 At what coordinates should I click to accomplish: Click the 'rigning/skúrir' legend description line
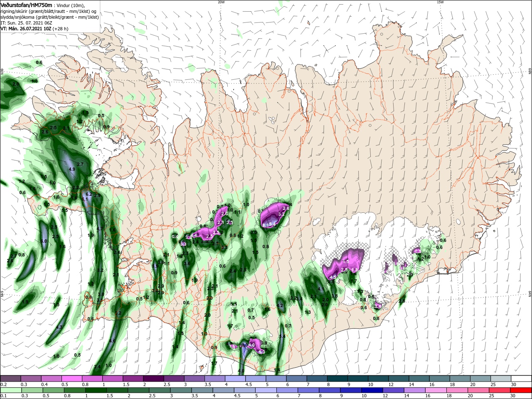49,11
